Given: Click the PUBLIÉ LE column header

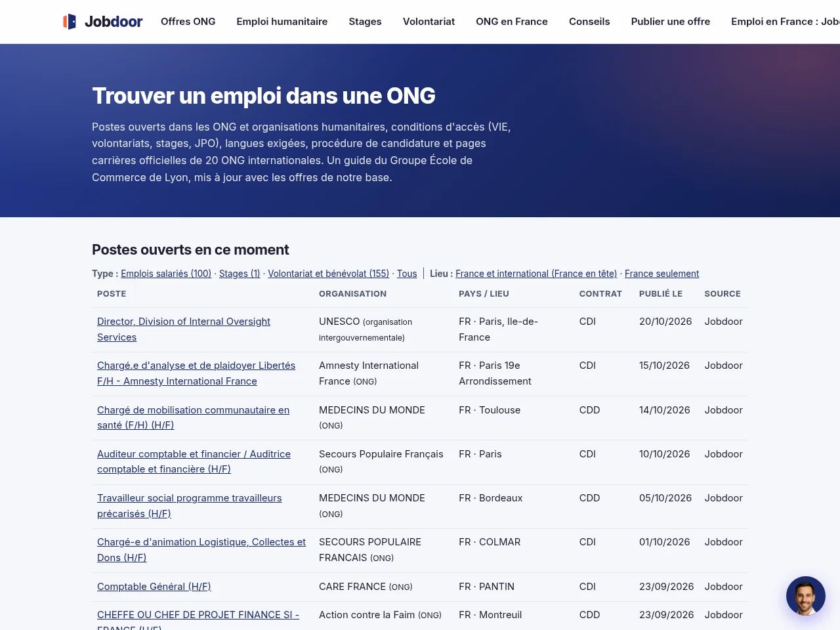Looking at the screenshot, I should point(661,294).
